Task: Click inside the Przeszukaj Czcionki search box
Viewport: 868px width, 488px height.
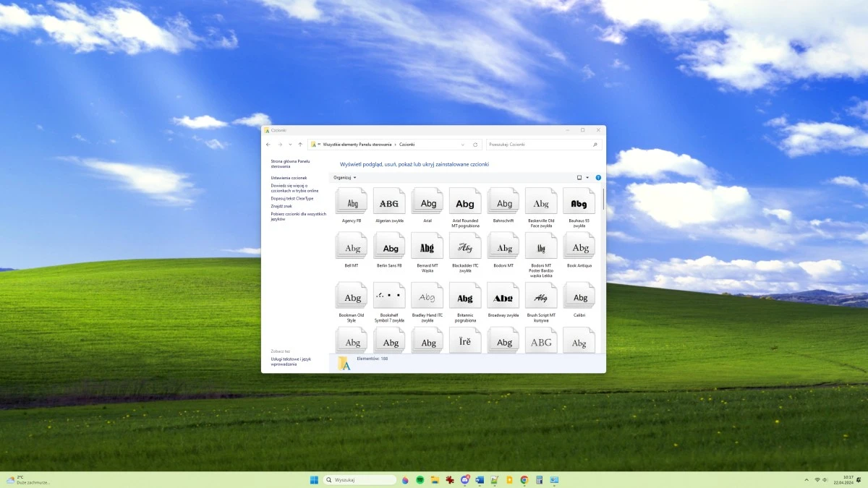Action: click(x=542, y=144)
